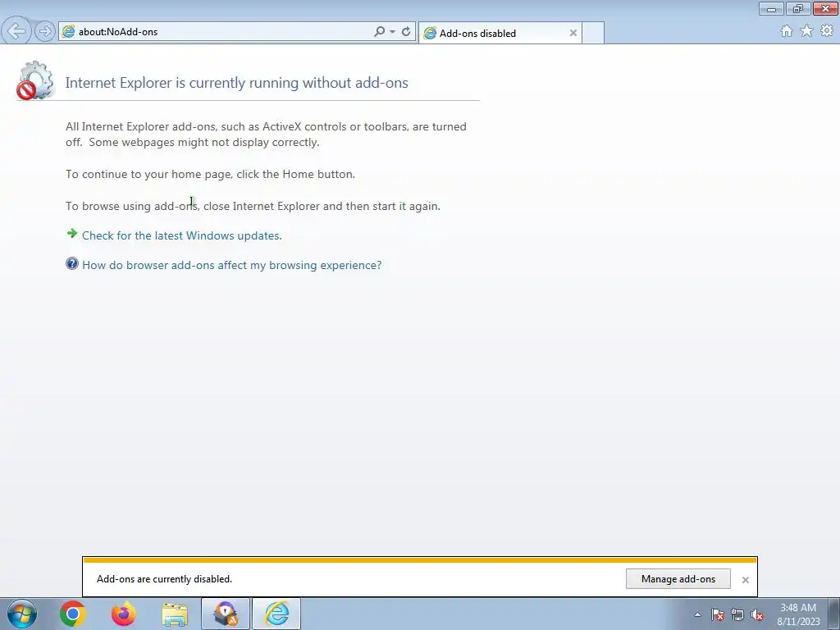
Task: Open the network status tray icon
Action: (737, 614)
